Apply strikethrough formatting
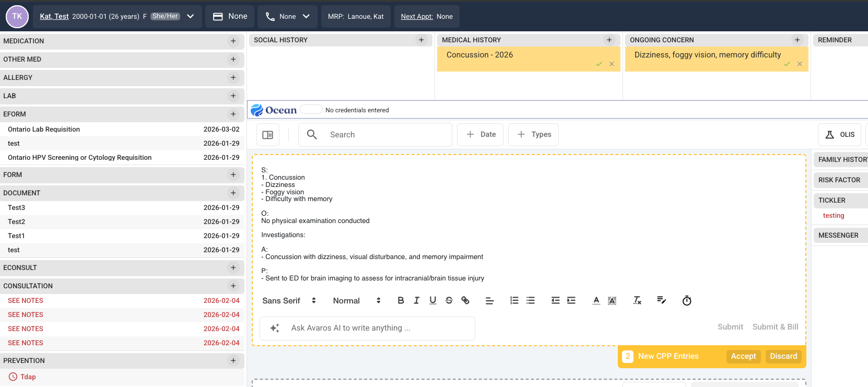The image size is (868, 387). click(x=449, y=300)
